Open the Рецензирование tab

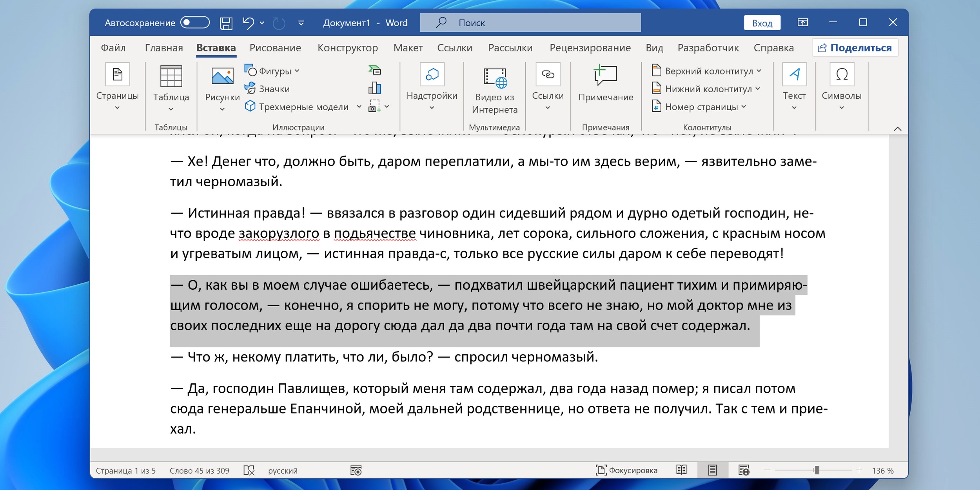coord(590,48)
